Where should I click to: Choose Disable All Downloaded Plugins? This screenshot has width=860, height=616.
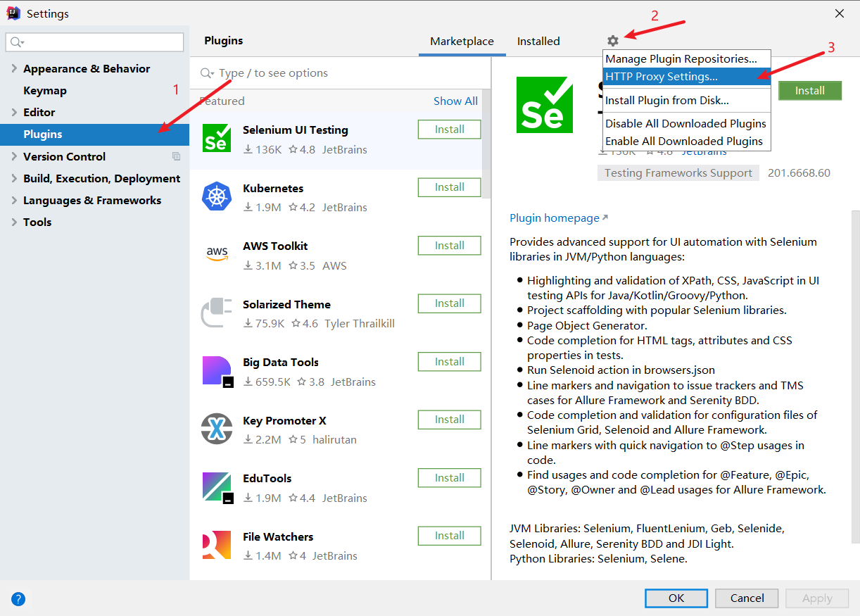click(x=687, y=123)
